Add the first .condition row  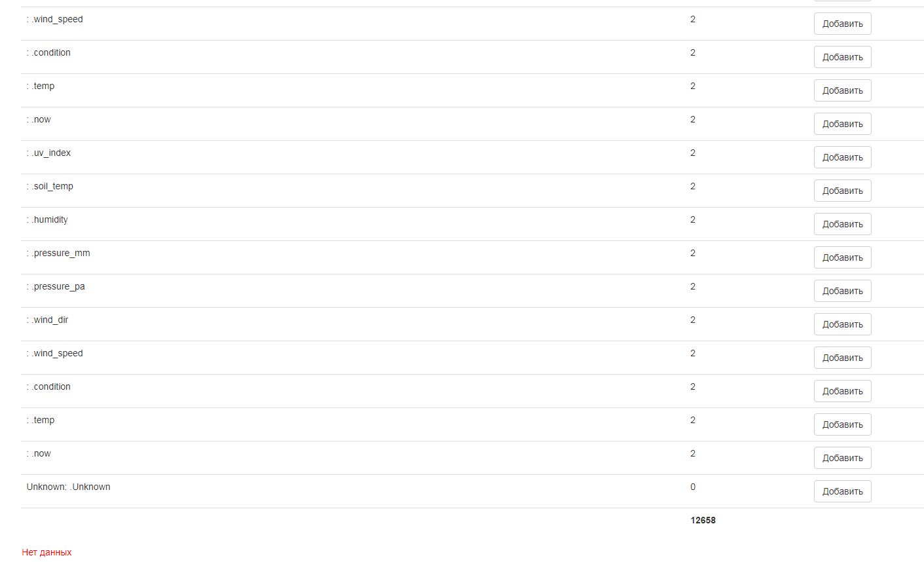coord(842,57)
